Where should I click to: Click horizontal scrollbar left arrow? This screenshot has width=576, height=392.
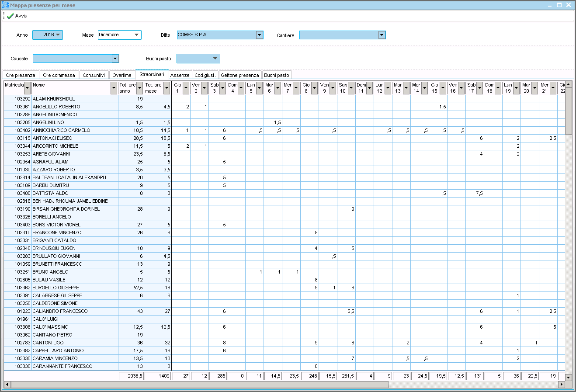tap(7, 385)
